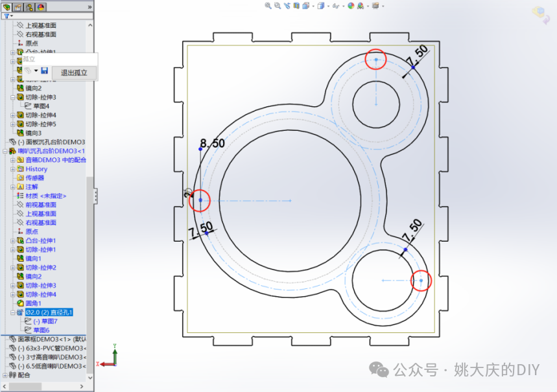The image size is (557, 392).
Task: Click the View Orientation cube icon
Action: click(305, 6)
